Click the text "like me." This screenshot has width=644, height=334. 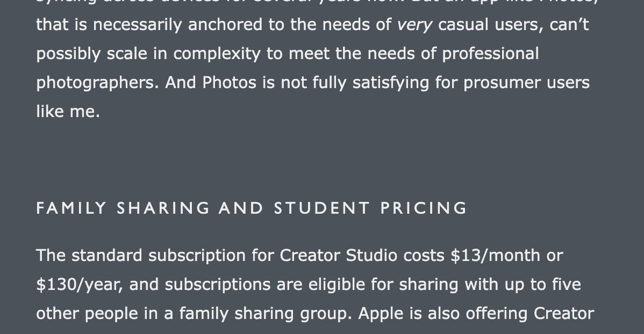pos(68,112)
